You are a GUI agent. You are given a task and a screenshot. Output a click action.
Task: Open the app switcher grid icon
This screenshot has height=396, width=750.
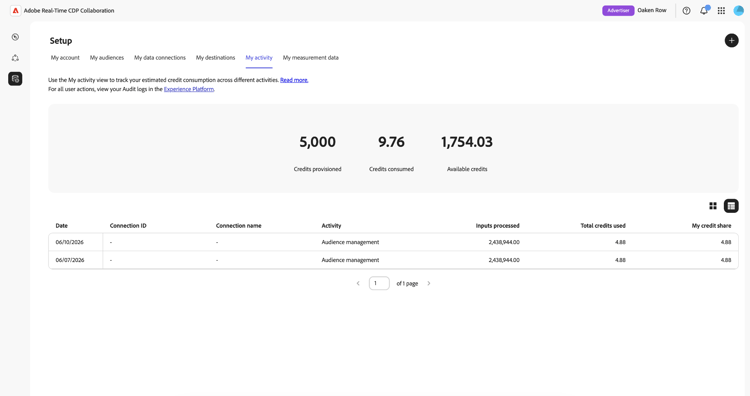721,11
